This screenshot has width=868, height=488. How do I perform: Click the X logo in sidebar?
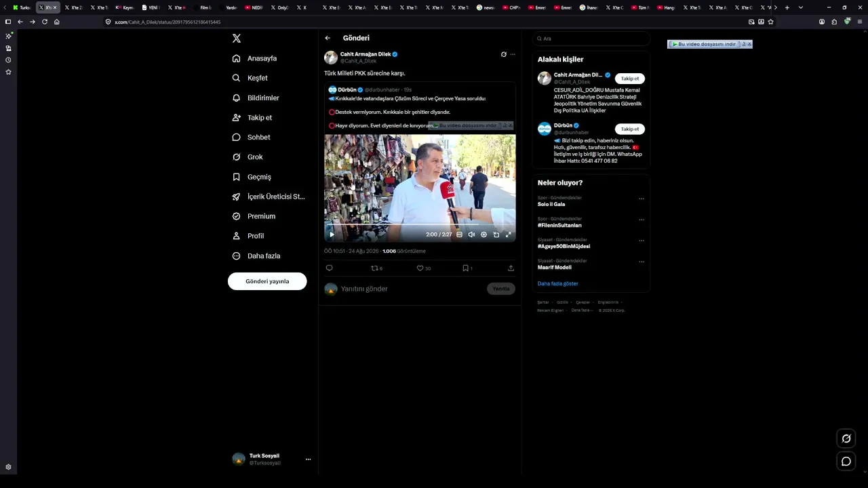click(x=237, y=39)
